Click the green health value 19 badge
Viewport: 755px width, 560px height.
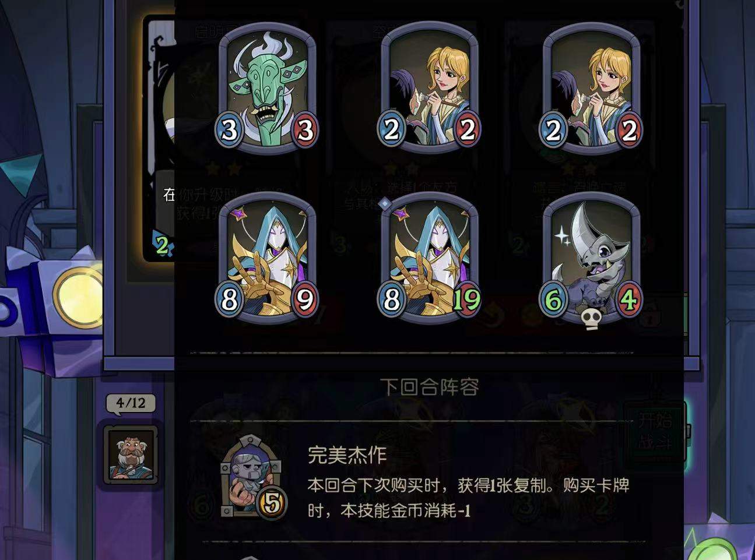click(466, 299)
